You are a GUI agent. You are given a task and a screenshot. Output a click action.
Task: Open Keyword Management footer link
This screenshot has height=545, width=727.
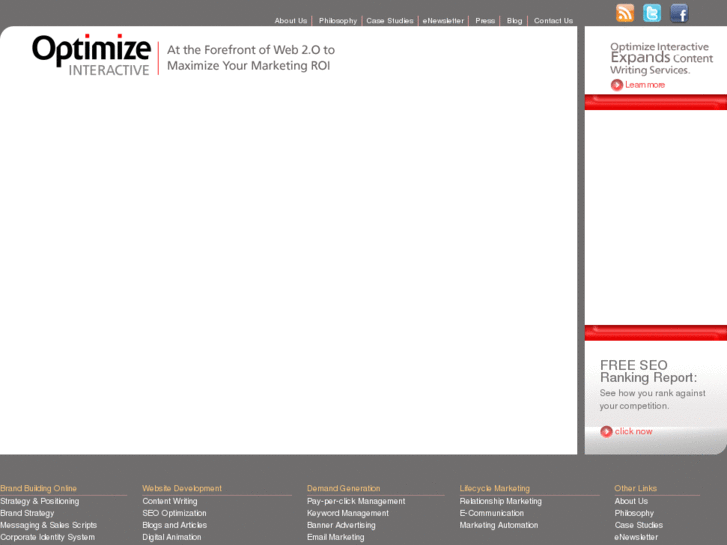[348, 513]
